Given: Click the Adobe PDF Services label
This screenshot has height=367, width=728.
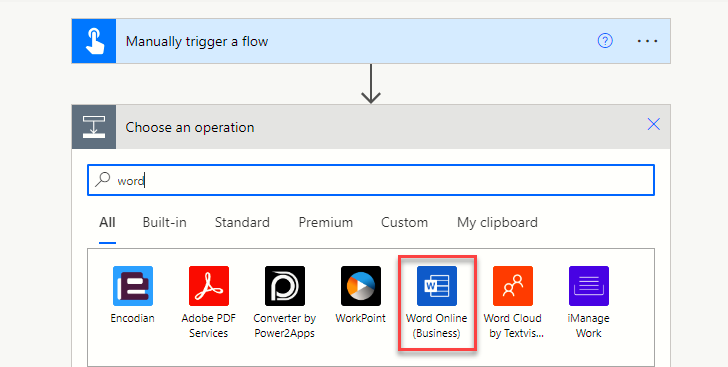Looking at the screenshot, I should (x=208, y=326).
